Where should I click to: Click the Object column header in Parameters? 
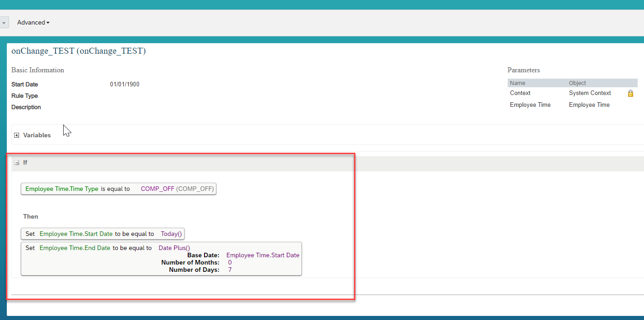578,83
